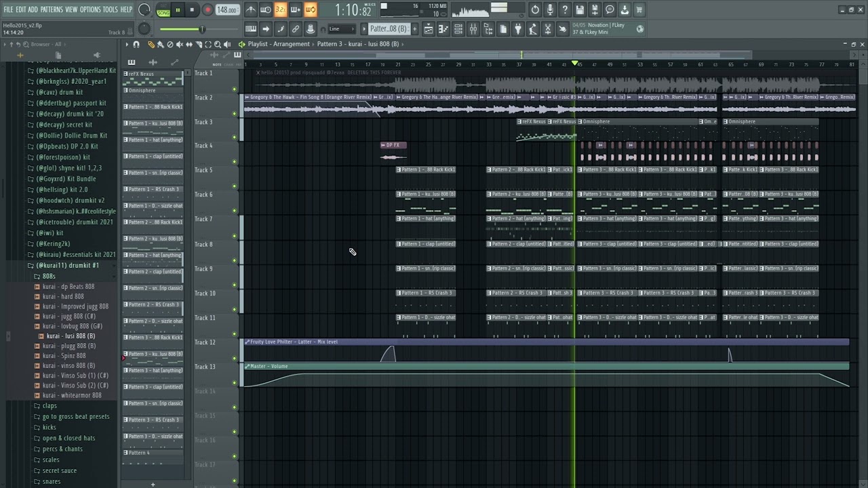
Task: Mute Track 12 with its green light
Action: (x=235, y=359)
